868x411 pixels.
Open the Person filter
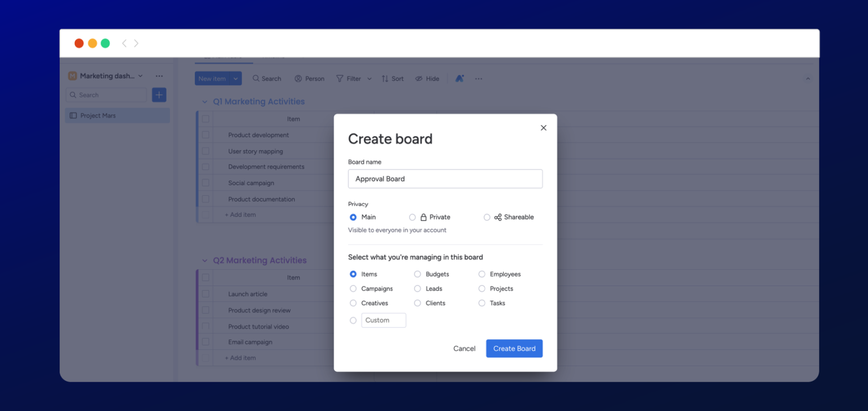tap(310, 79)
